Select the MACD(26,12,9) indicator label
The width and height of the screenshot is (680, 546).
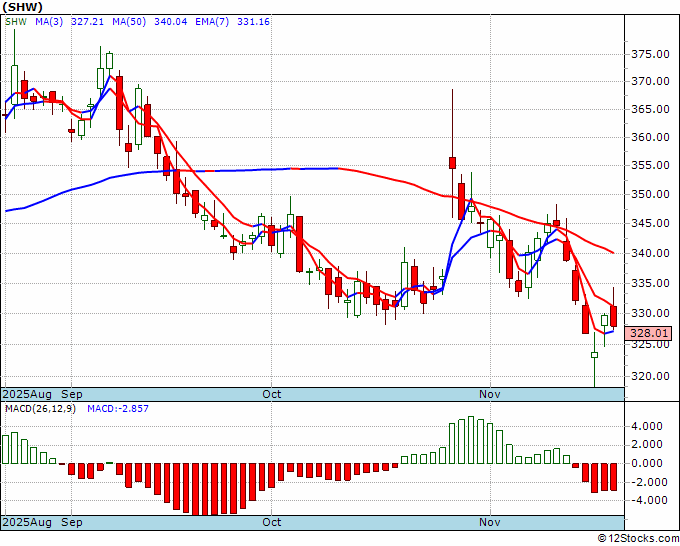pyautogui.click(x=40, y=409)
